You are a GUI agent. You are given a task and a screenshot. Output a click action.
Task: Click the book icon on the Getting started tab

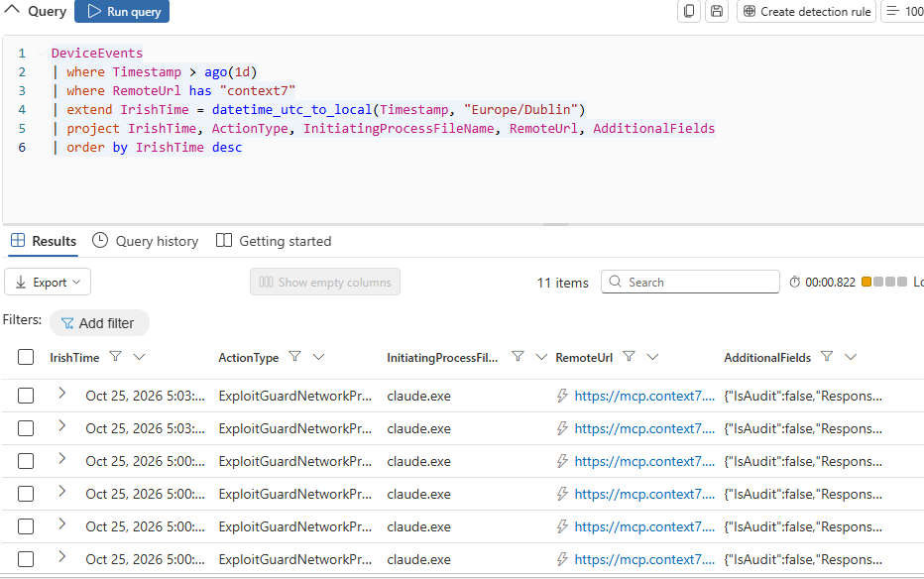224,240
